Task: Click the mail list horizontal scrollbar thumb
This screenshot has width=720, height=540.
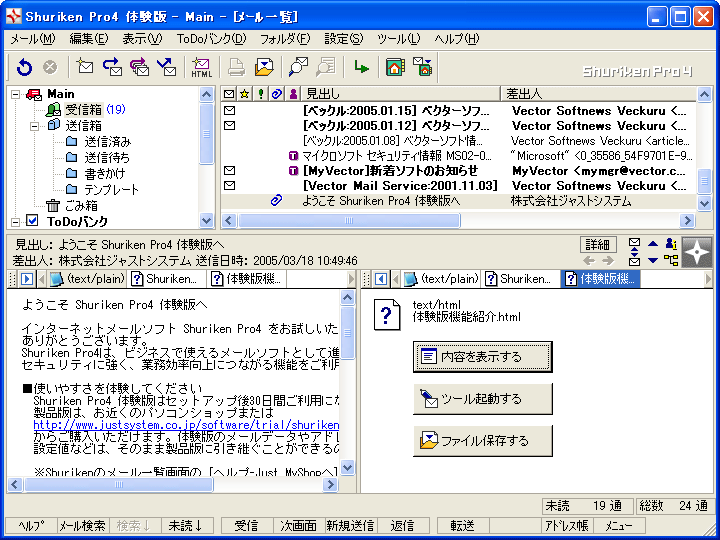Action: coord(349,221)
